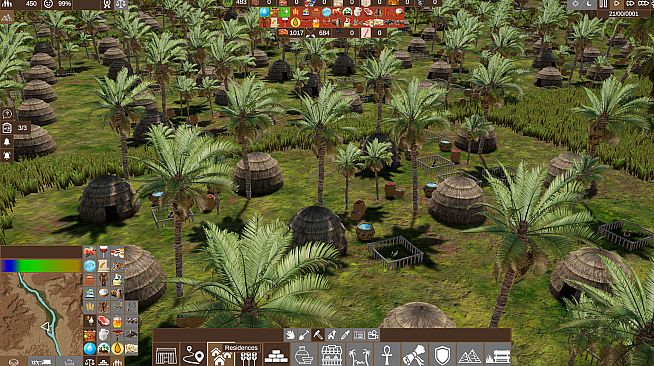Select the green trees overlay icon
The height and width of the screenshot is (366, 654).
tap(103, 348)
